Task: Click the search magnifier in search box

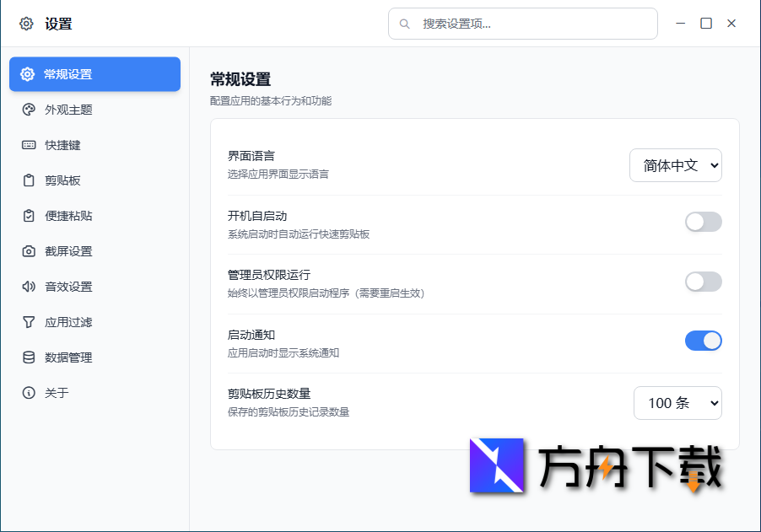Action: click(404, 24)
